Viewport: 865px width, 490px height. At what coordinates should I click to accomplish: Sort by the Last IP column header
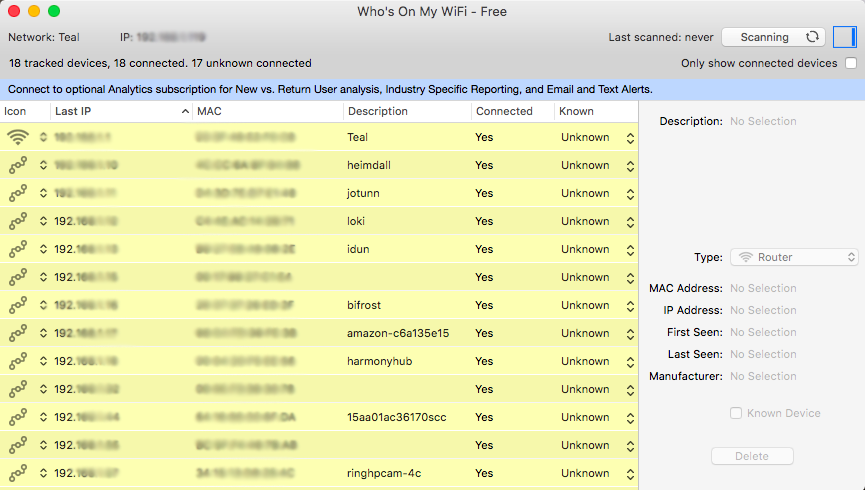pyautogui.click(x=120, y=111)
